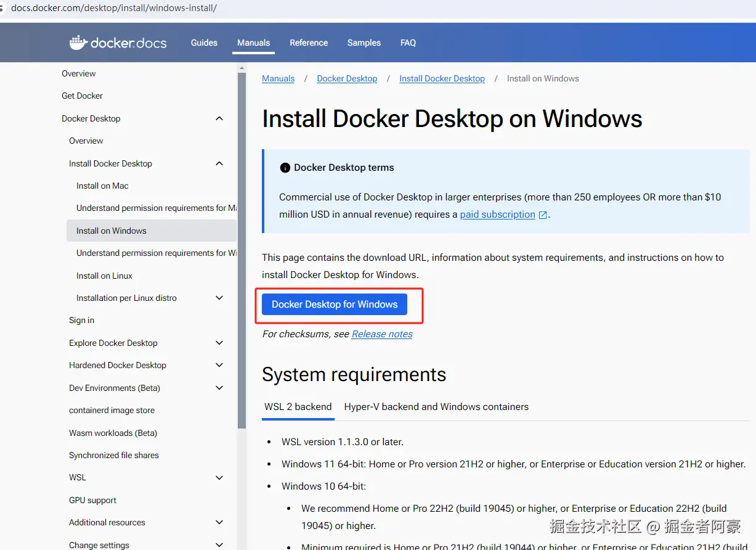
Task: Expand the Additional resources chevron
Action: (219, 522)
